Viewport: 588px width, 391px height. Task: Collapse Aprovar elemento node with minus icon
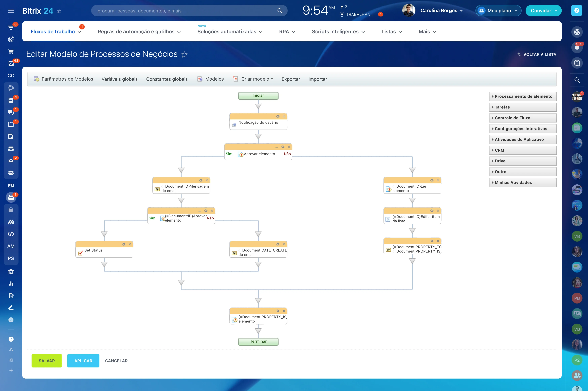click(277, 147)
